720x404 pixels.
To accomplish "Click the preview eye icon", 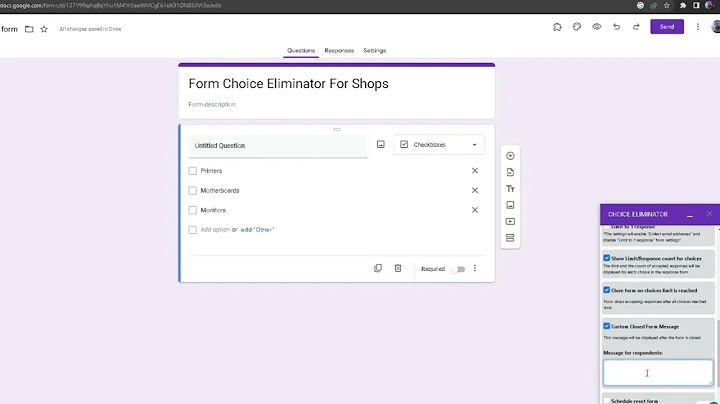I will [596, 27].
